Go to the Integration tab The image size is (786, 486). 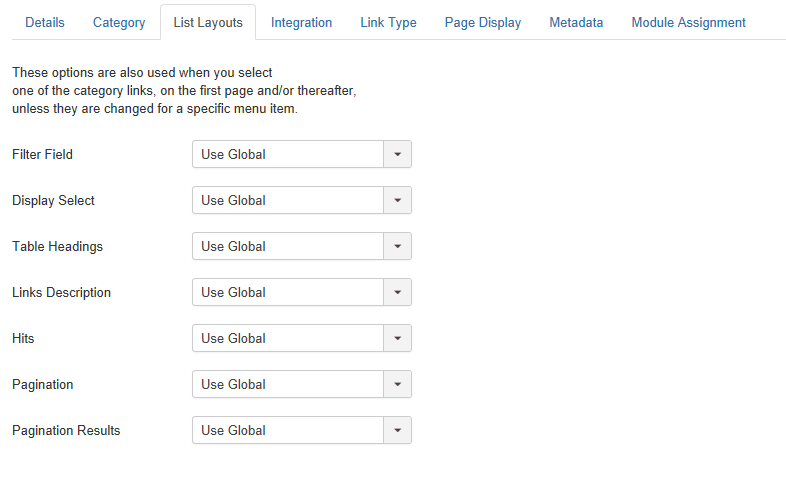pyautogui.click(x=301, y=23)
